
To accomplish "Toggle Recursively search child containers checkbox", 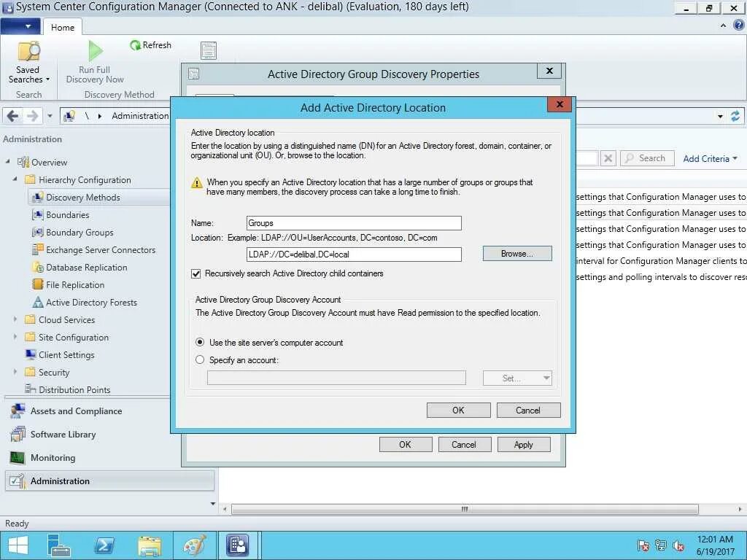I will 196,273.
